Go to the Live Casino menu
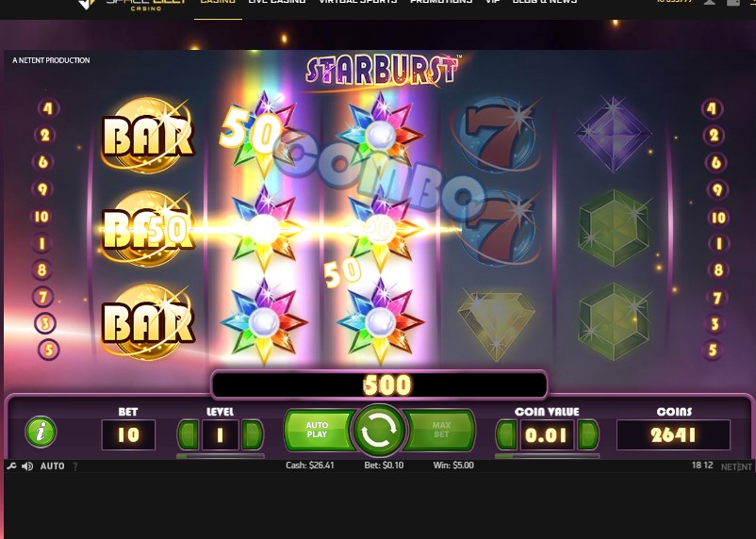The image size is (756, 539). pos(277,2)
